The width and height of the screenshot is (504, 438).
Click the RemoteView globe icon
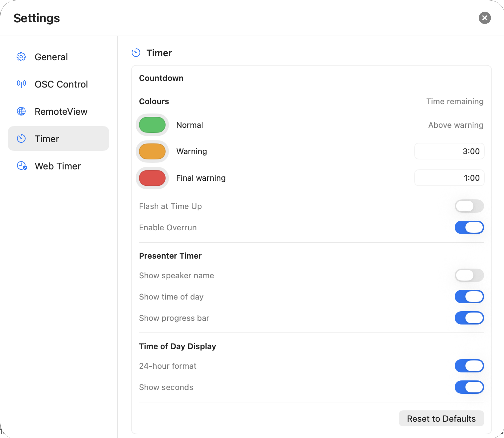21,111
